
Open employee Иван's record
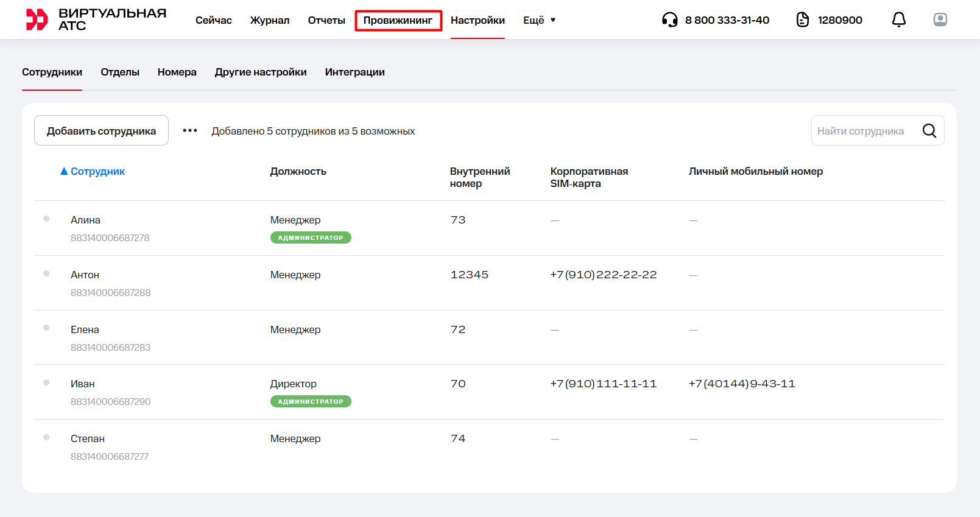[83, 384]
